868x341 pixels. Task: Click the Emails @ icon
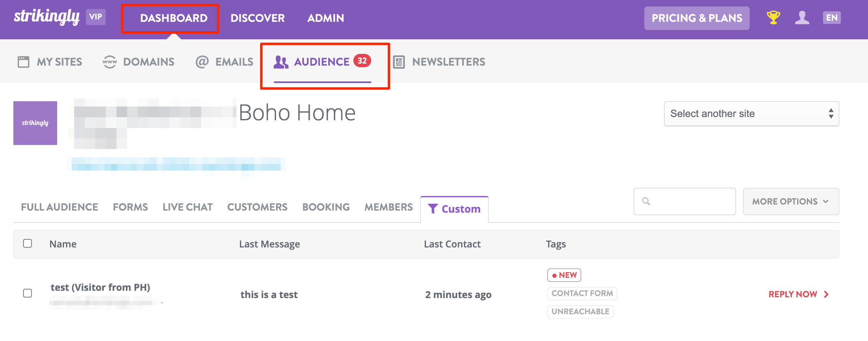(202, 62)
